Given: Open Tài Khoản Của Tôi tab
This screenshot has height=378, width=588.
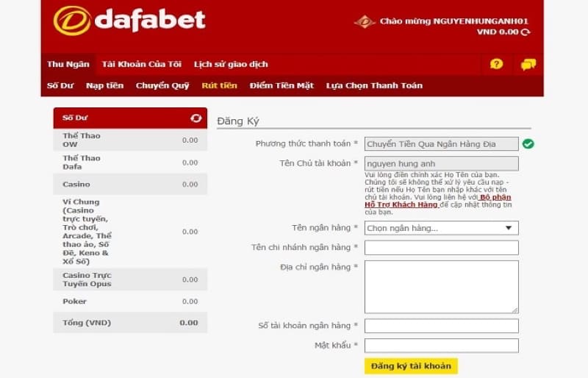Looking at the screenshot, I should pos(141,65).
